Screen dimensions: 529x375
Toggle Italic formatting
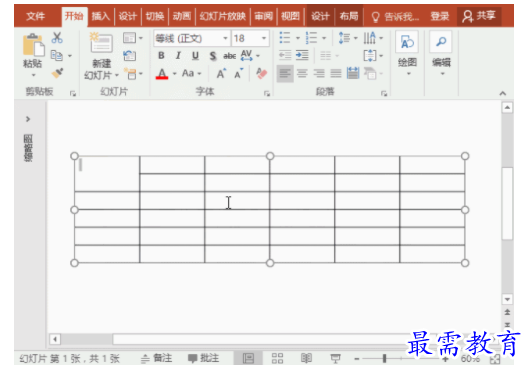point(178,56)
